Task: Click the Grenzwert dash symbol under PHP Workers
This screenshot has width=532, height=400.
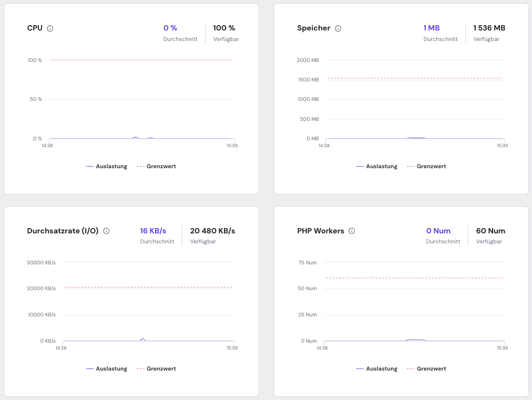Action: (x=412, y=368)
